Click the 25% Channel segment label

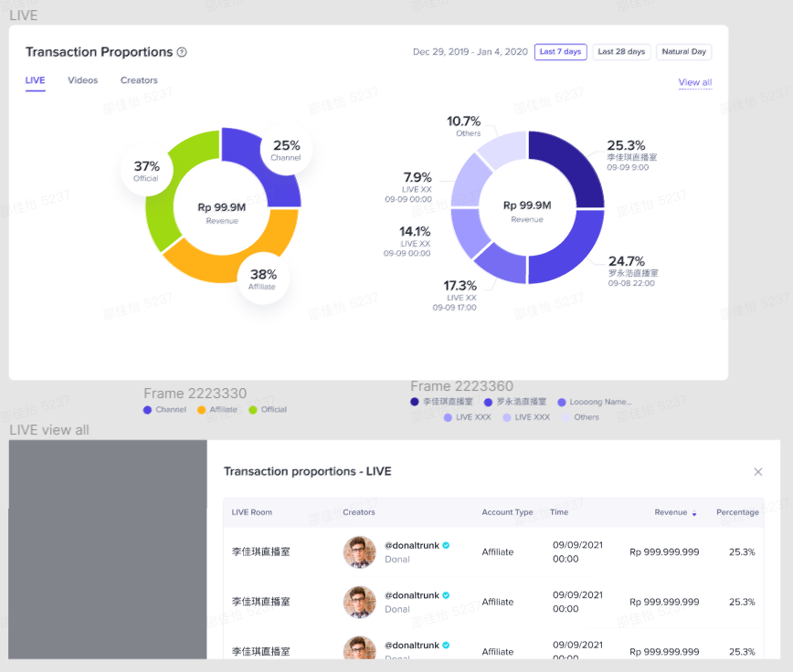coord(286,150)
